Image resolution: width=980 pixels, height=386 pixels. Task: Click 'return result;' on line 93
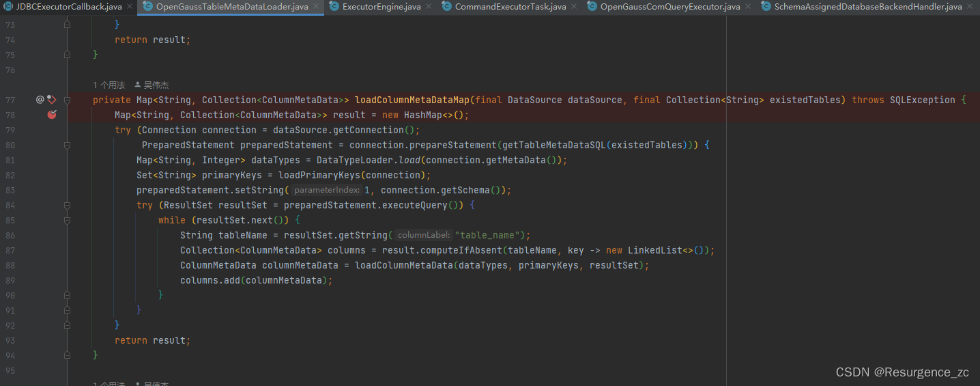click(x=153, y=340)
